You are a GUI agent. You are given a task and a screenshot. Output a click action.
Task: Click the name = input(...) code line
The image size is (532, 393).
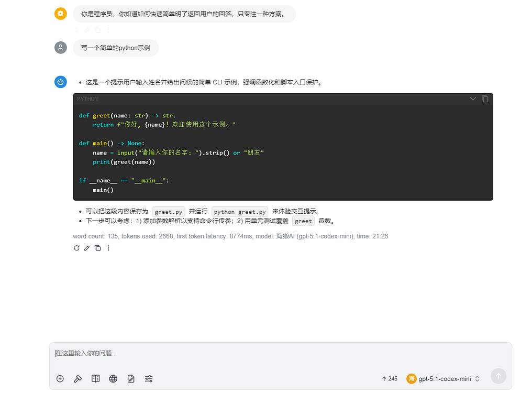click(178, 152)
